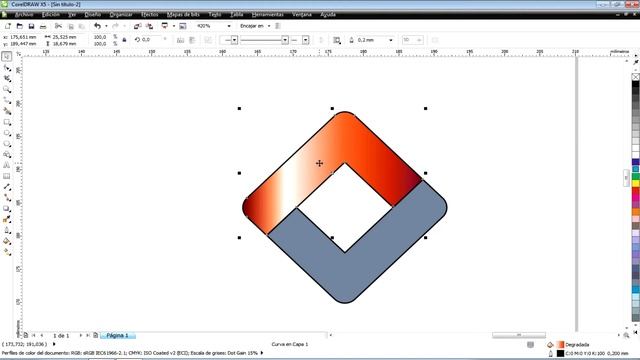Click the rotation angle field 0,0
The height and width of the screenshot is (360, 640).
151,40
